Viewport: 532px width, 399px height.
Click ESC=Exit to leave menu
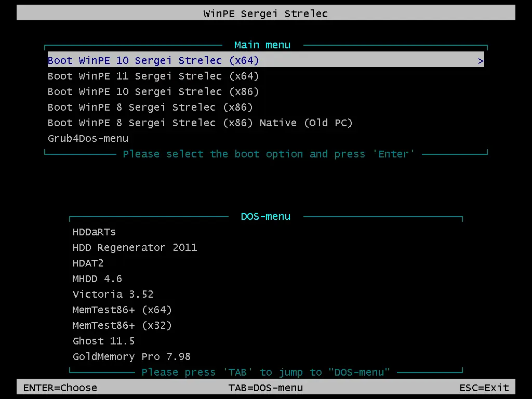(x=484, y=388)
